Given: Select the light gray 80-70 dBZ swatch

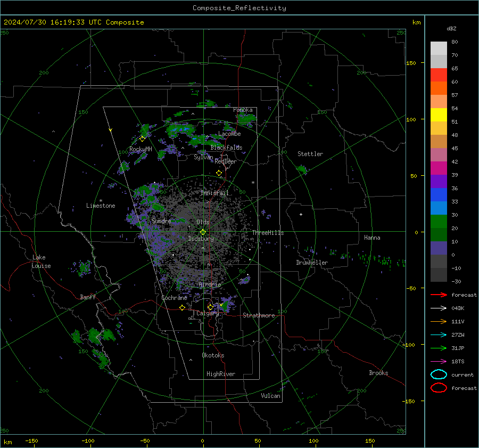Looking at the screenshot, I should 439,48.
